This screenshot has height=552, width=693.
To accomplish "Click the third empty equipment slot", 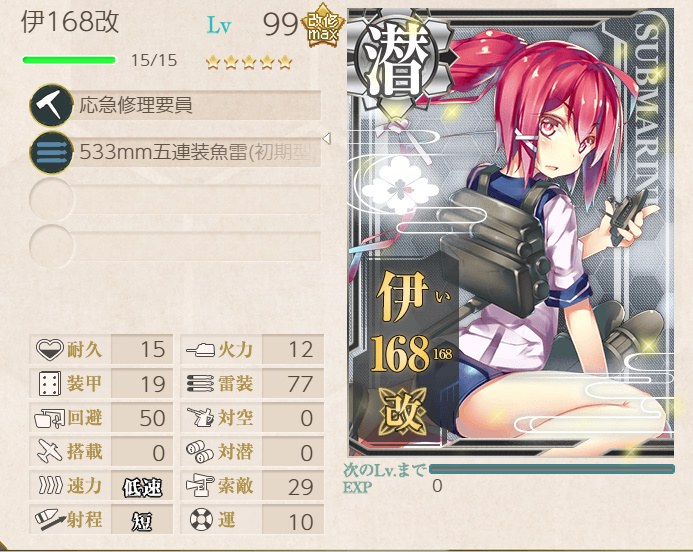I will tap(175, 199).
